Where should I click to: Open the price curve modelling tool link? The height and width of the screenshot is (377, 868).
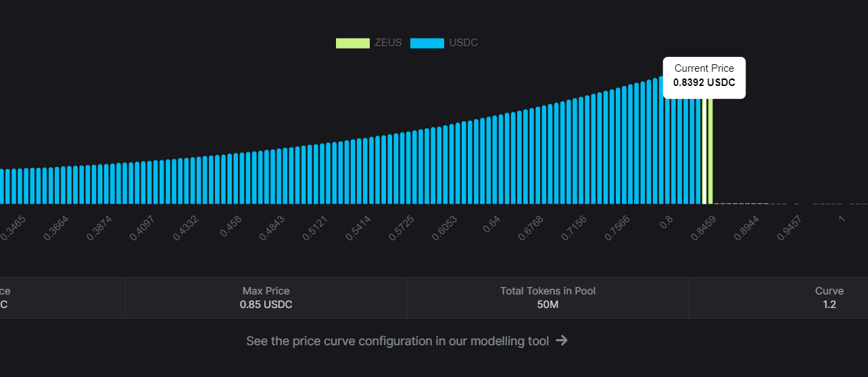click(397, 341)
